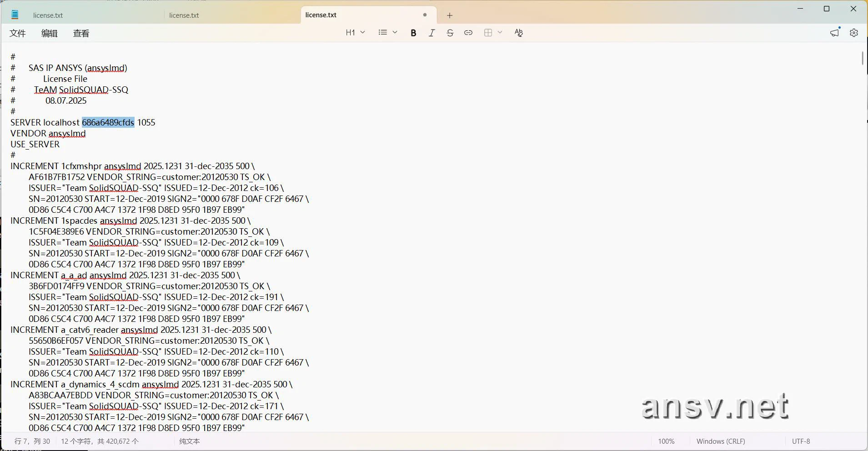Switch to the first license.txt tab
The image size is (868, 451).
[48, 15]
